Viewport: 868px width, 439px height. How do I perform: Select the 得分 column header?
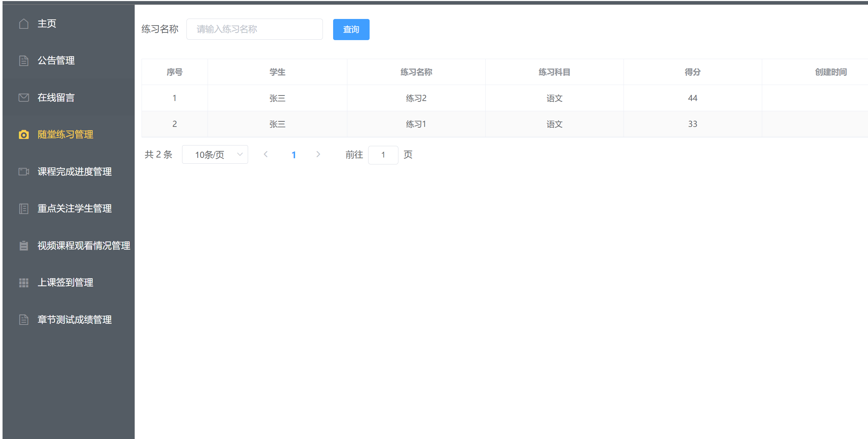692,72
